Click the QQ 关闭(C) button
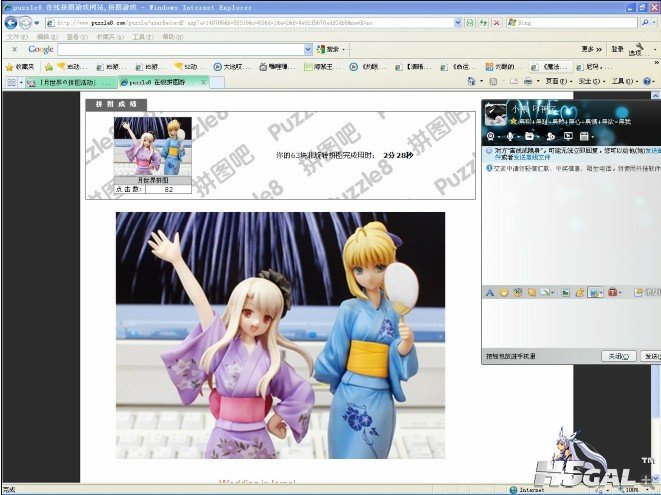Image resolution: width=661 pixels, height=495 pixels. tap(618, 356)
